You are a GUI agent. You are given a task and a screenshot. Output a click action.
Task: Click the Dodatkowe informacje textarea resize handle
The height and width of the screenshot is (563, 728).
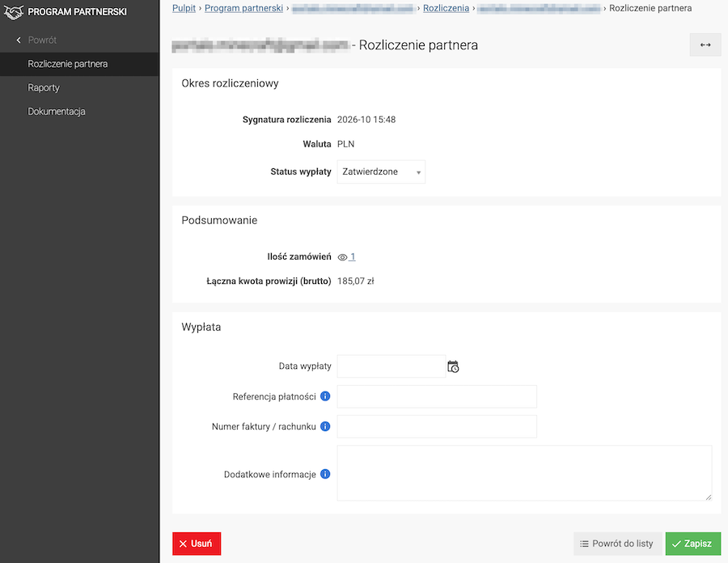point(708,497)
